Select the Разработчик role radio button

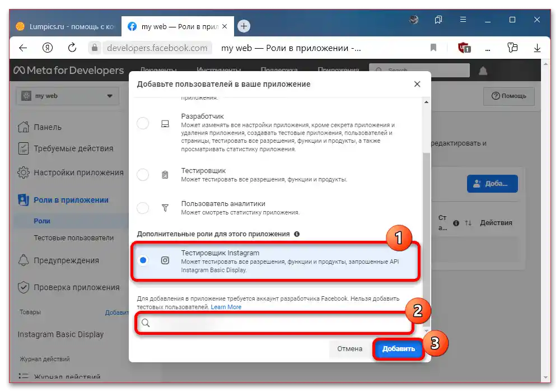tap(143, 123)
